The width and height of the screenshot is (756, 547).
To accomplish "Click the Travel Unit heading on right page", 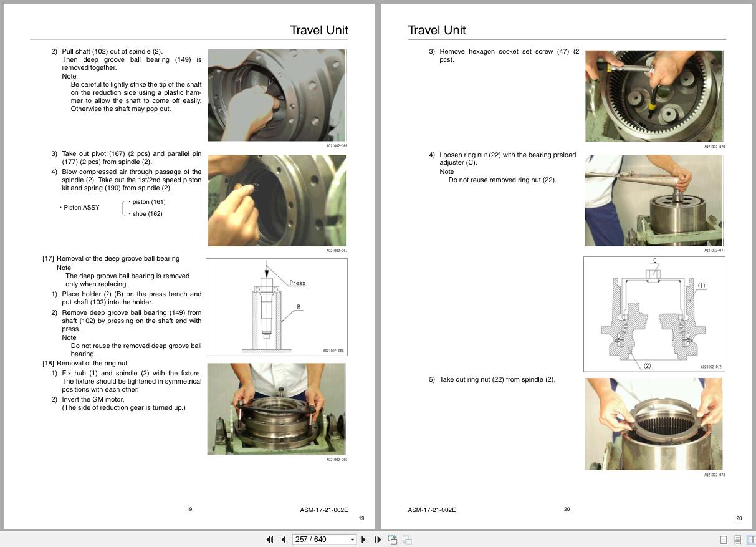I will 437,29.
